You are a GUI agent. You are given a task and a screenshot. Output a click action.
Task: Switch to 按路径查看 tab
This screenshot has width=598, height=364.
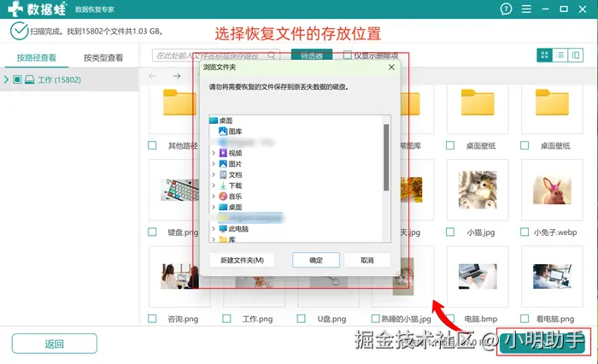coord(36,57)
